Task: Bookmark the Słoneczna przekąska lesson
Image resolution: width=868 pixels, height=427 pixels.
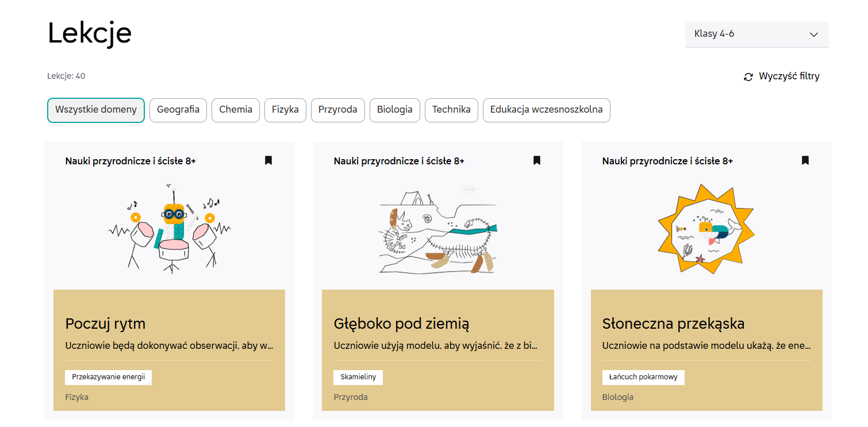Action: [x=805, y=160]
